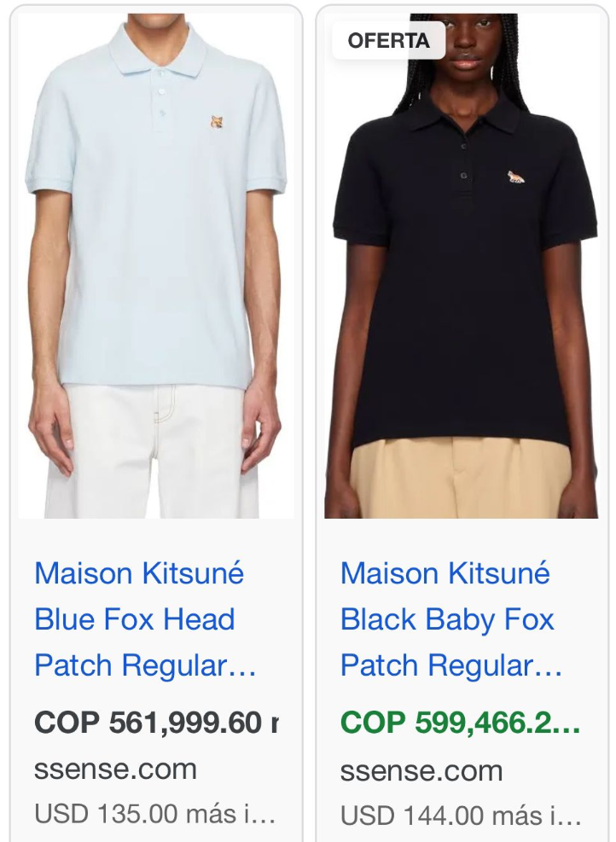Click the model's face in the black polo photo
Screen dimensions: 616x842
[465, 46]
